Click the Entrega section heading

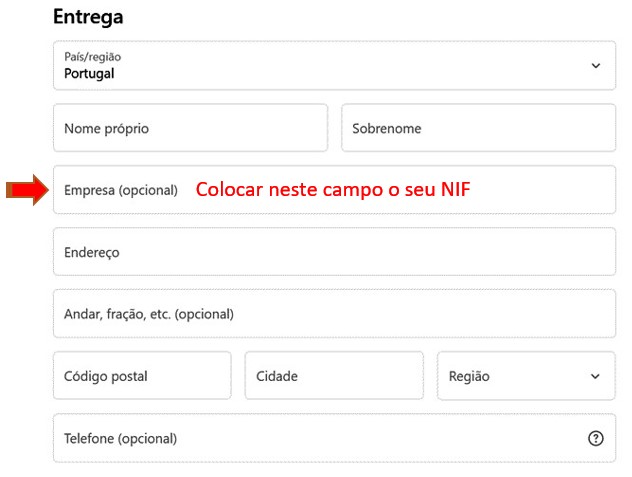(88, 17)
